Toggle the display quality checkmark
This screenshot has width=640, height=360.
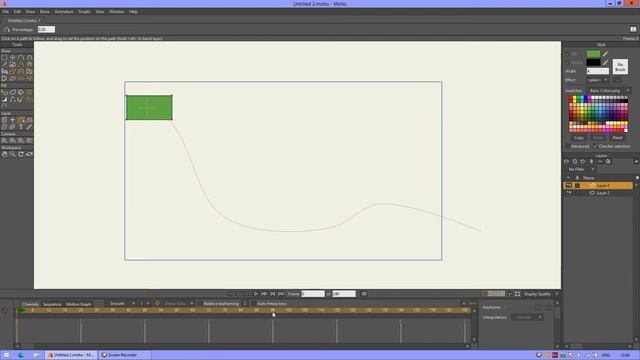click(510, 294)
